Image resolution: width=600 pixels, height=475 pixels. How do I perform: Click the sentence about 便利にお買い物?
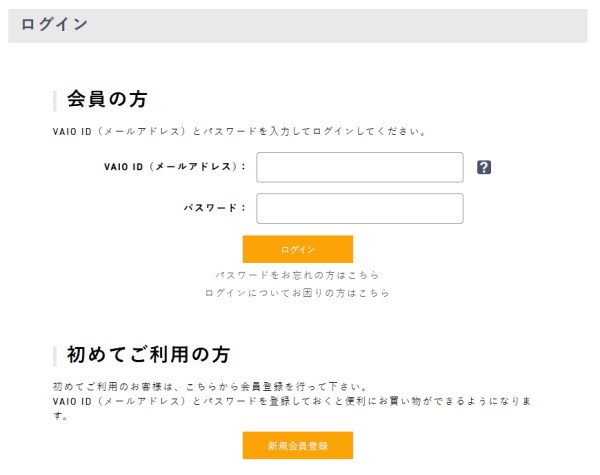292,401
